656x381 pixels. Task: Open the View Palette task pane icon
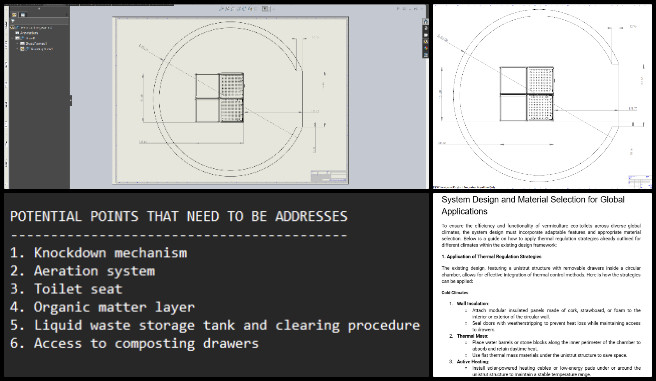[x=425, y=41]
